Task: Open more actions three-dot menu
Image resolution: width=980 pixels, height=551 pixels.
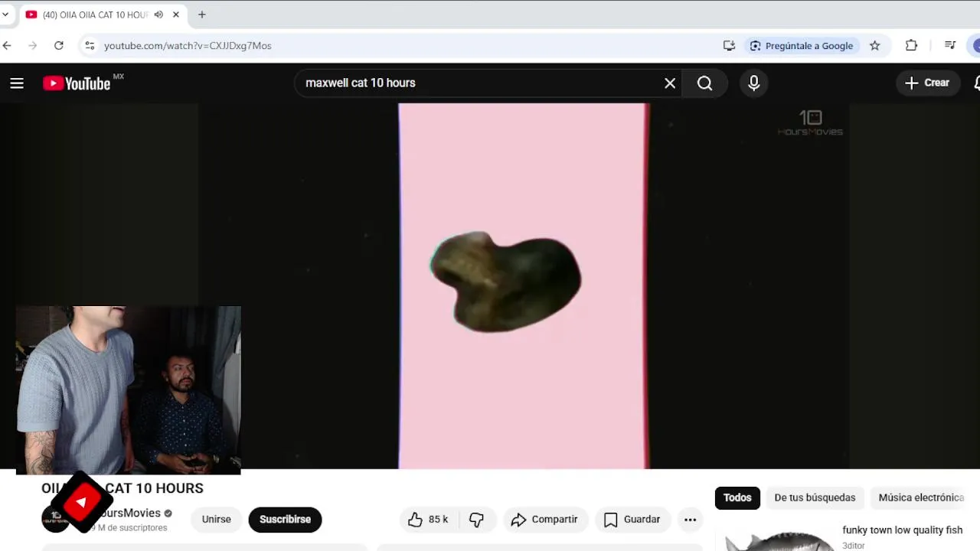Action: click(691, 520)
